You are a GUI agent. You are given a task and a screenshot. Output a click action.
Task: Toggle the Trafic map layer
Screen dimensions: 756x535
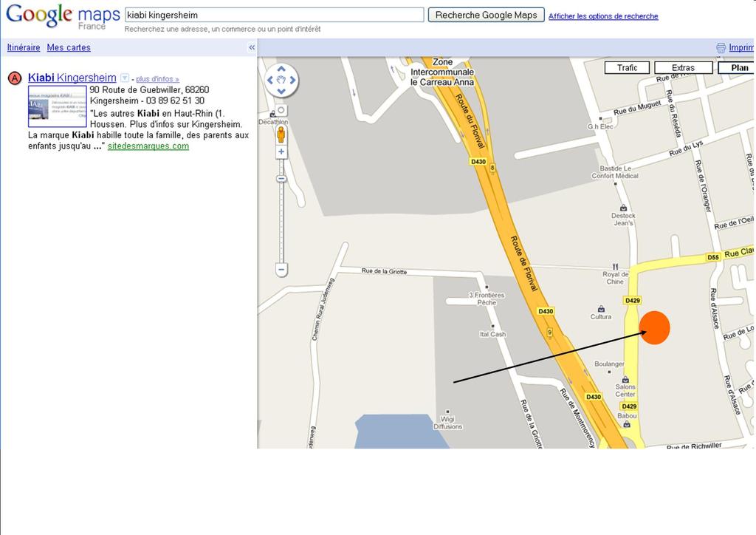point(627,68)
